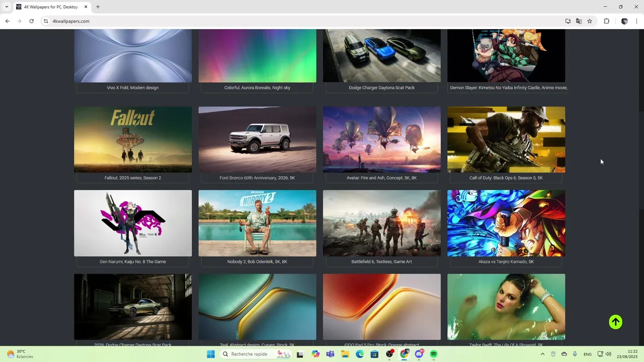Open the translate page icon
This screenshot has height=362, width=644.
point(579,21)
